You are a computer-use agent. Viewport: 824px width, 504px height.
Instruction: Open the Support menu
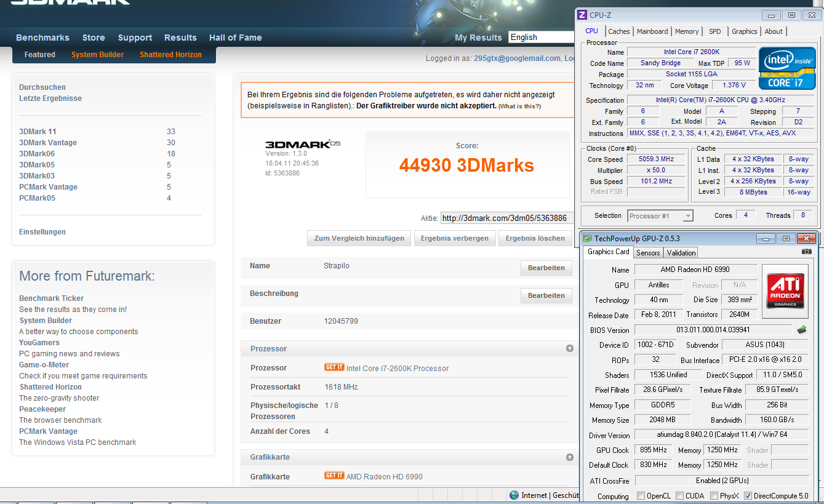tap(135, 38)
